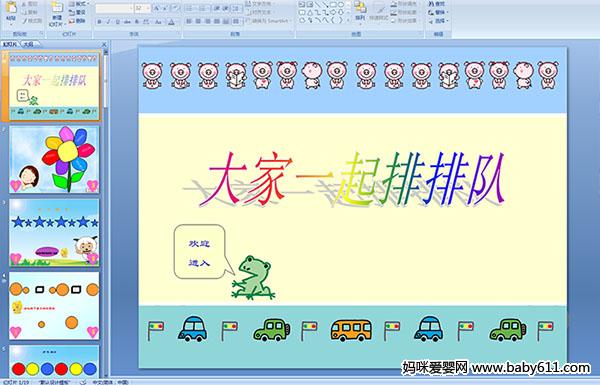Open the Replace (替换) dropdown
The image size is (600, 385).
point(438,12)
